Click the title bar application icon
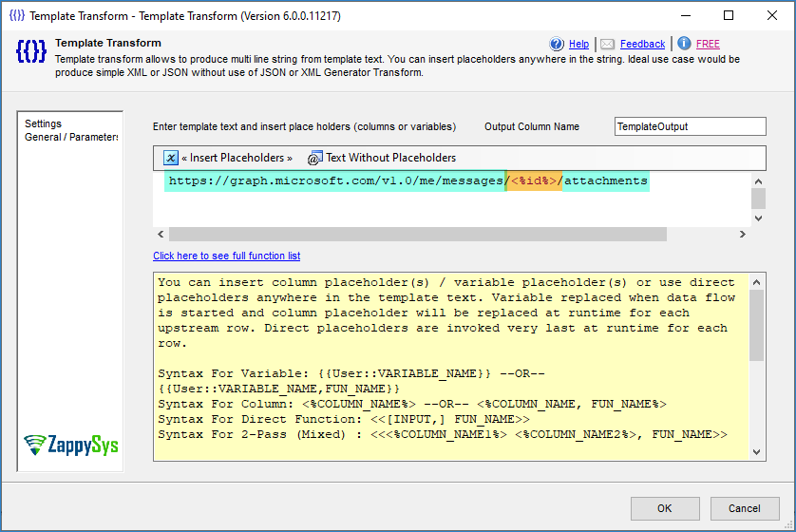The image size is (796, 532). pyautogui.click(x=16, y=15)
